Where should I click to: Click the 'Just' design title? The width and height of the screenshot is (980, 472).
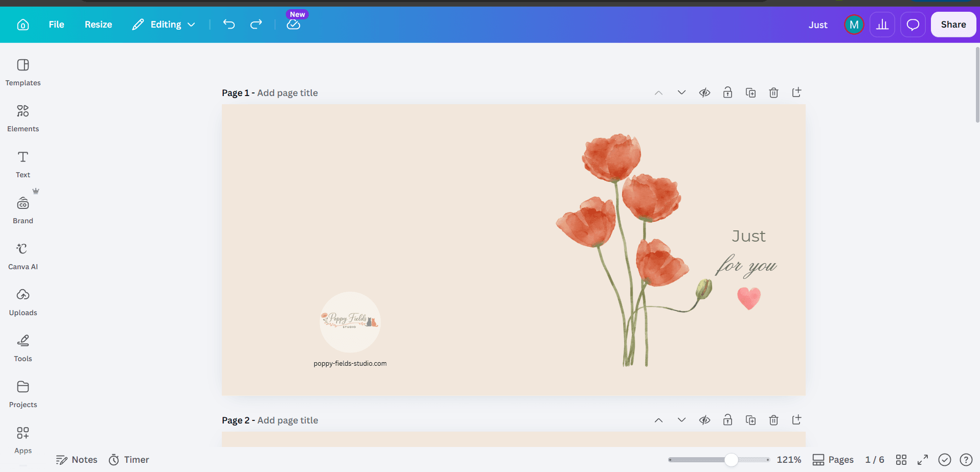pyautogui.click(x=818, y=25)
